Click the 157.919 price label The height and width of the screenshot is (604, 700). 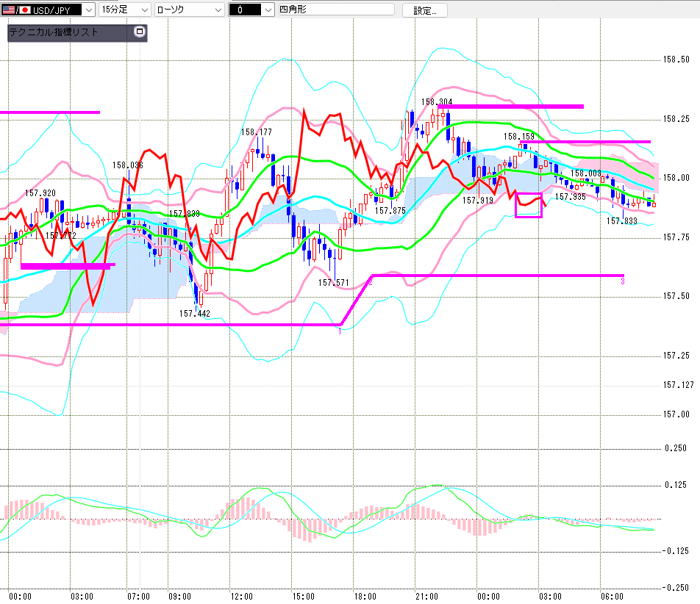tap(478, 201)
